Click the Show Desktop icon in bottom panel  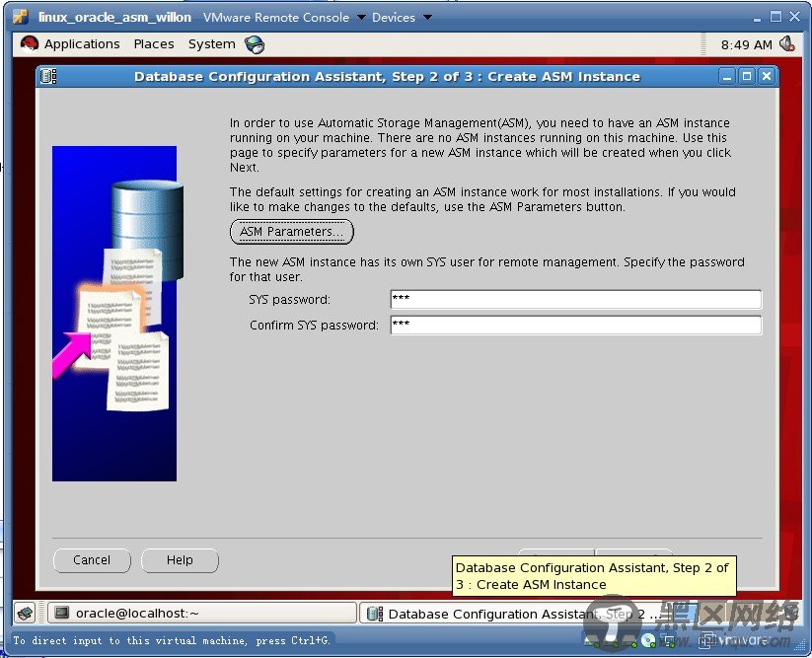click(x=25, y=614)
